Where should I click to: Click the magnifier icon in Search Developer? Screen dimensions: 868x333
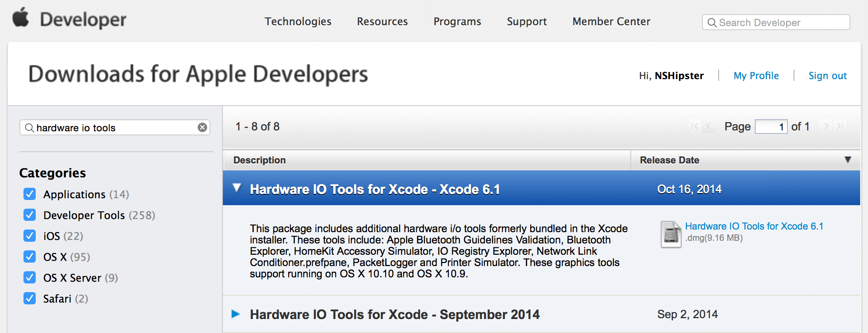[712, 23]
